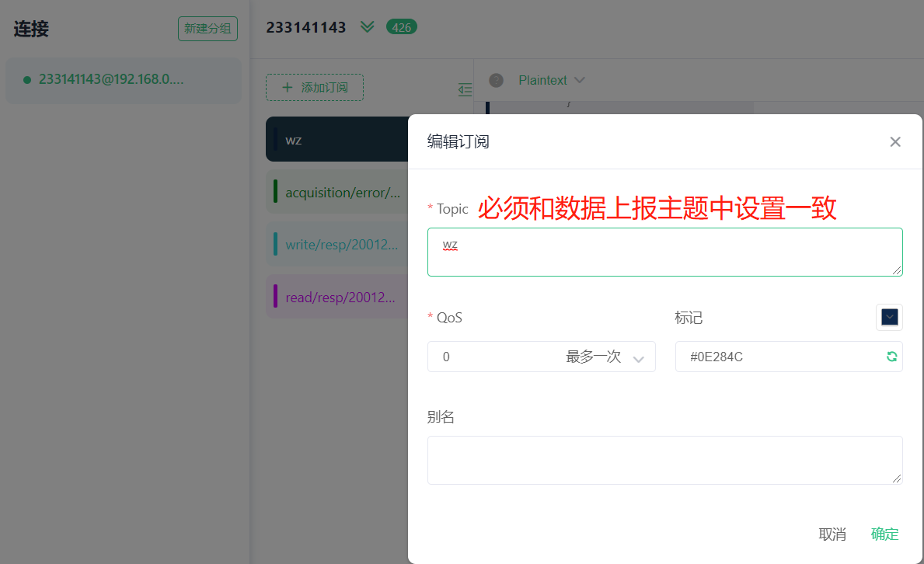Click the 添加订阅 button
Screen dimensions: 924x564
[x=315, y=88]
